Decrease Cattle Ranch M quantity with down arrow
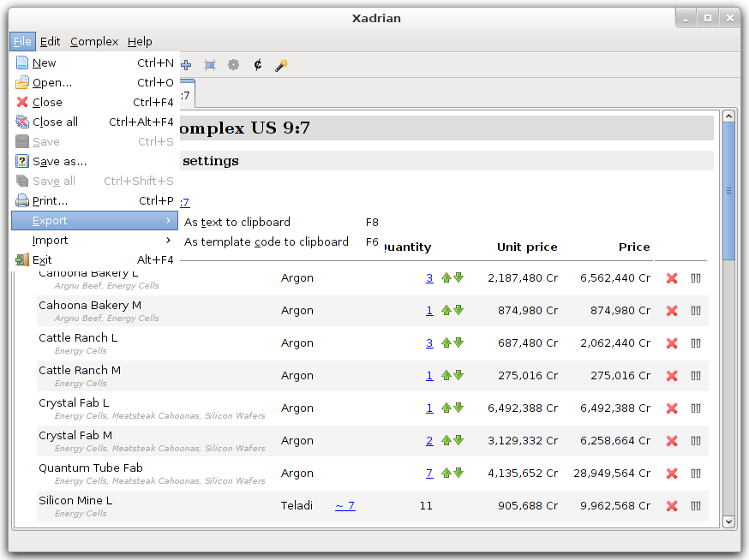This screenshot has height=560, width=749. [x=458, y=375]
